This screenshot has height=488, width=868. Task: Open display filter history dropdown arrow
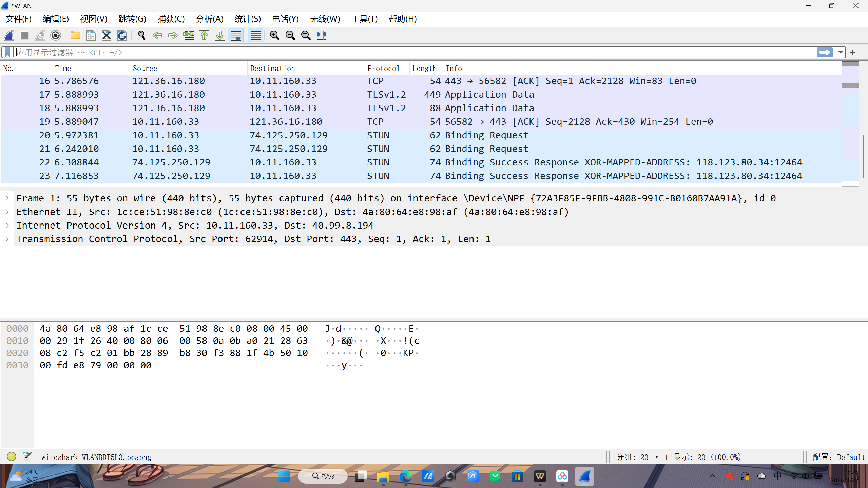pyautogui.click(x=840, y=52)
